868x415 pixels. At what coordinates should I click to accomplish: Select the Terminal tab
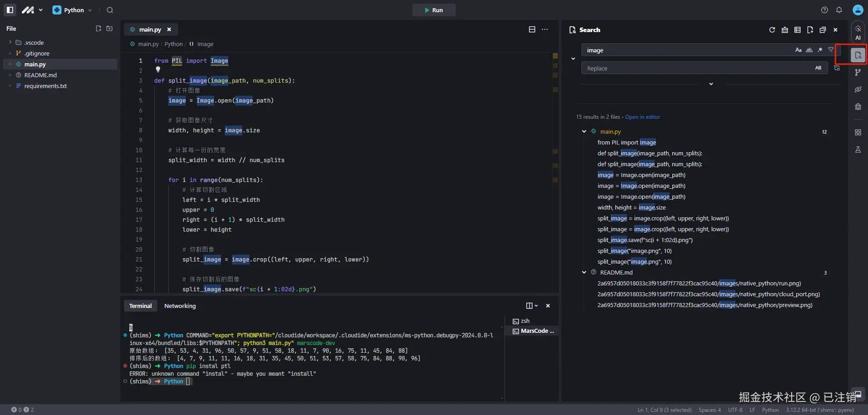140,306
